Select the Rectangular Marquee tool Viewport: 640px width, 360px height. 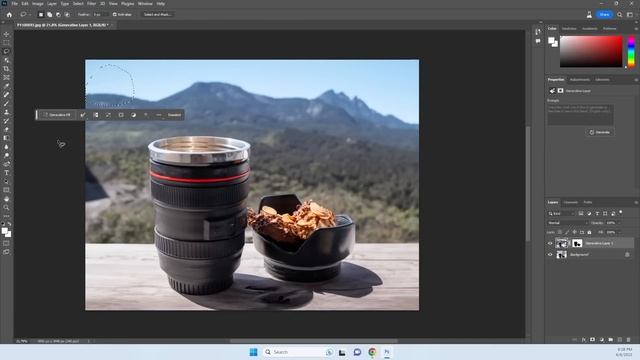point(6,43)
